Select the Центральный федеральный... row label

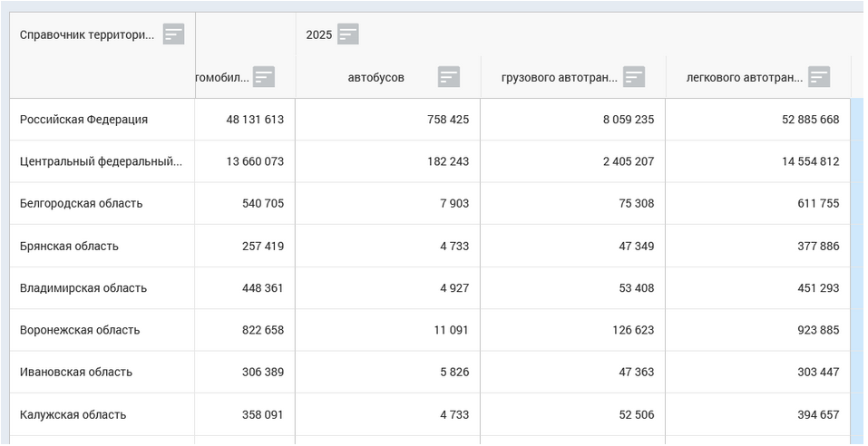click(x=101, y=161)
